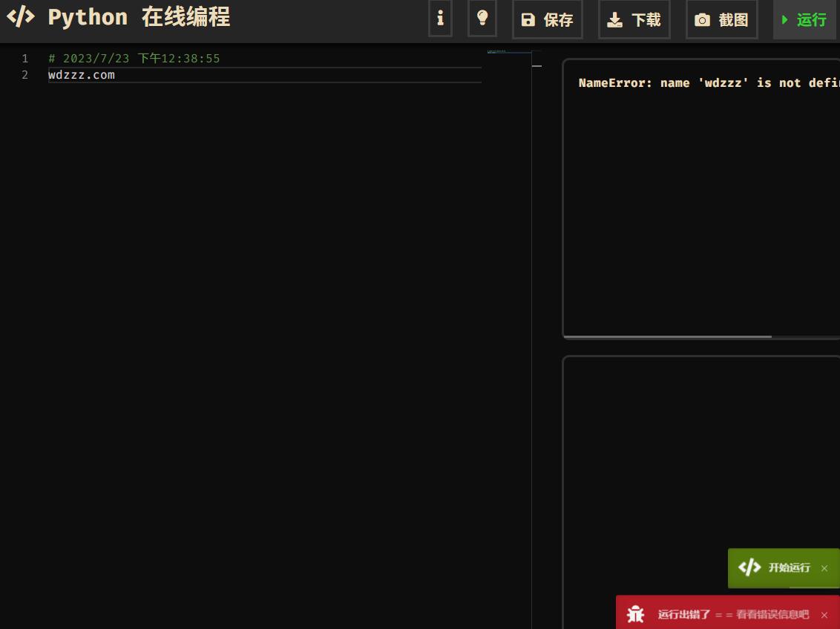Click code icon in 开始运行 toast
This screenshot has height=629, width=840.
749,567
